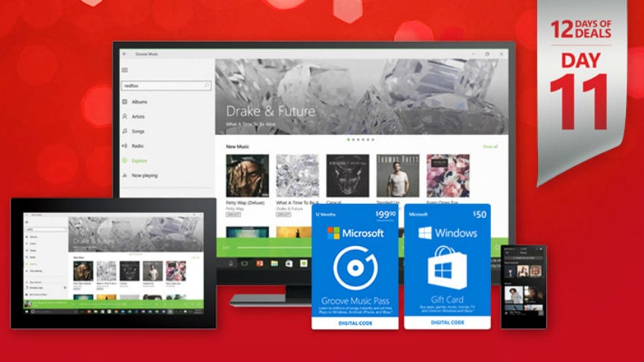Open the Store icon on monitor taskbar
The height and width of the screenshot is (362, 644).
pos(289,263)
